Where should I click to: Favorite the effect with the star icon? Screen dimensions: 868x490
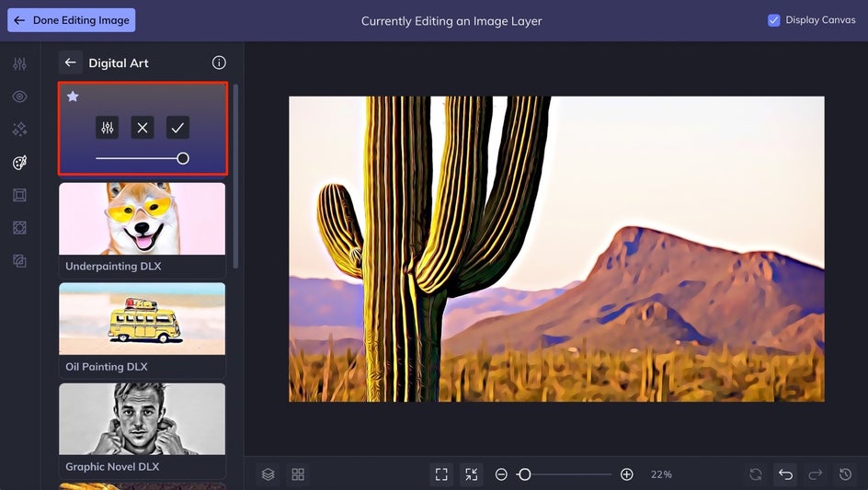[73, 97]
